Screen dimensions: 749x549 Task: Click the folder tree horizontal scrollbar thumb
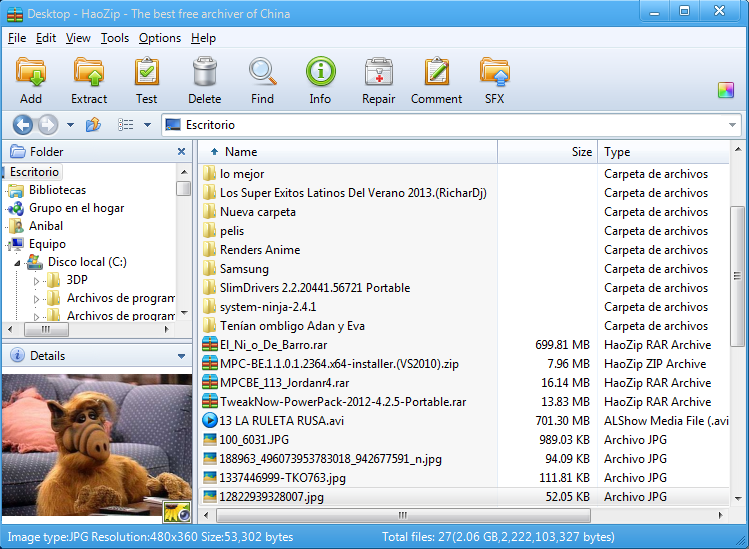click(46, 329)
